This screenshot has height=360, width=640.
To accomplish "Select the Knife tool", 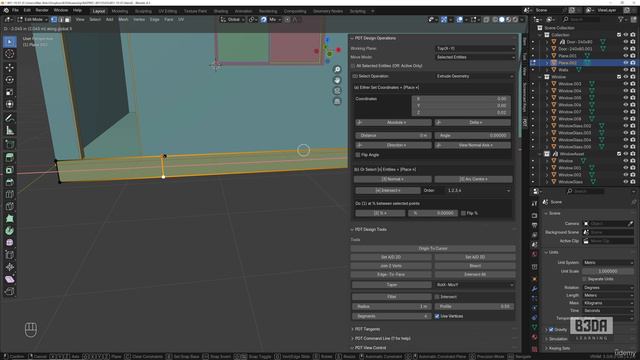I will click(x=9, y=207).
